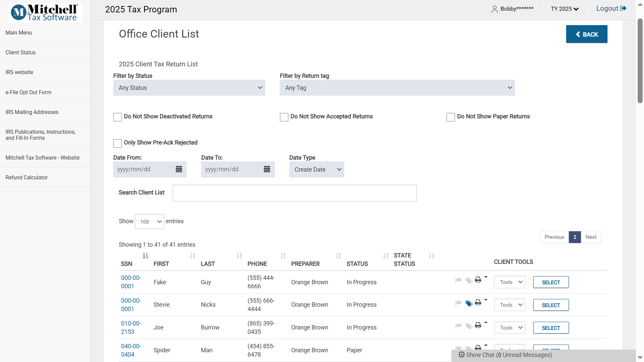The height and width of the screenshot is (362, 644).
Task: Focus the Date To input field
Action: click(x=238, y=169)
